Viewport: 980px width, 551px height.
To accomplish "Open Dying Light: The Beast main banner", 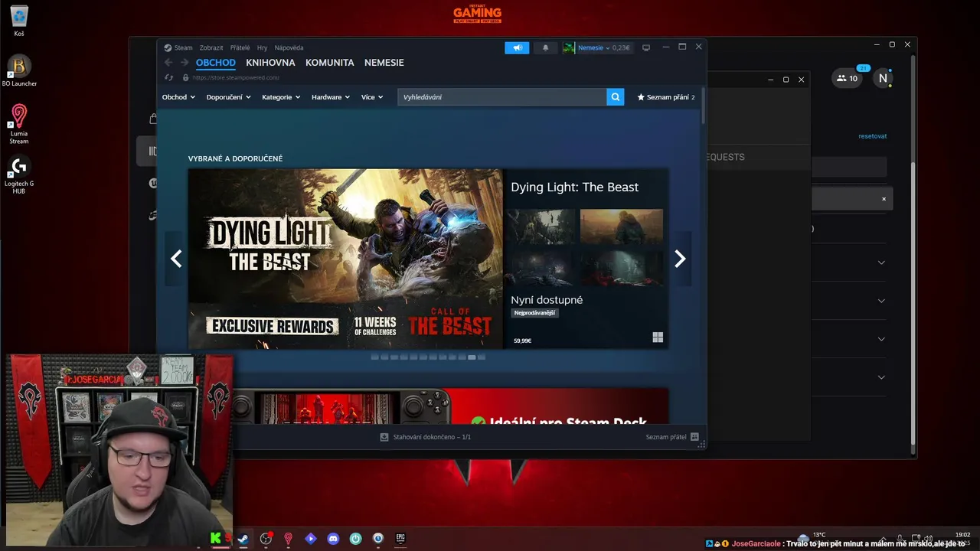I will (345, 259).
